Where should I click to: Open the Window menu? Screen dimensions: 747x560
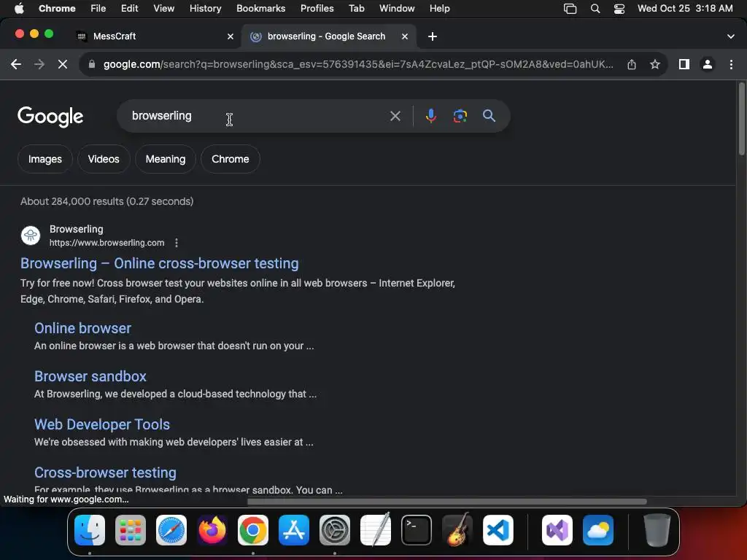(397, 9)
